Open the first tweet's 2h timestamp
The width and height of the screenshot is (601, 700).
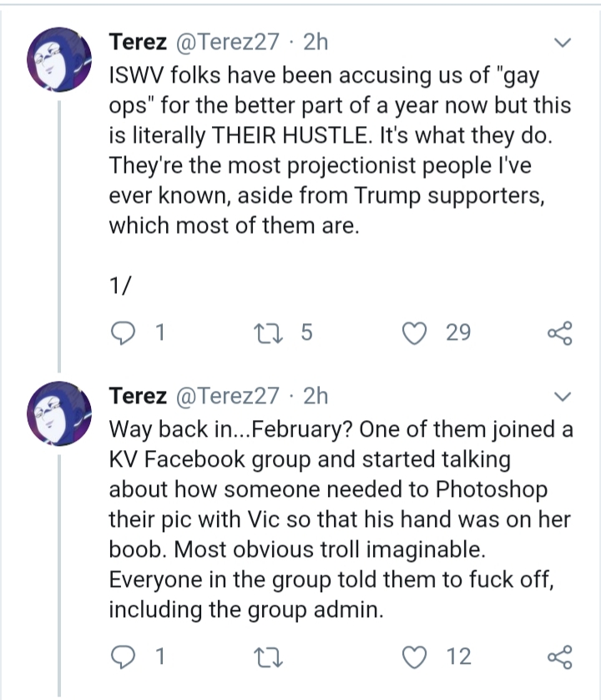tap(316, 42)
